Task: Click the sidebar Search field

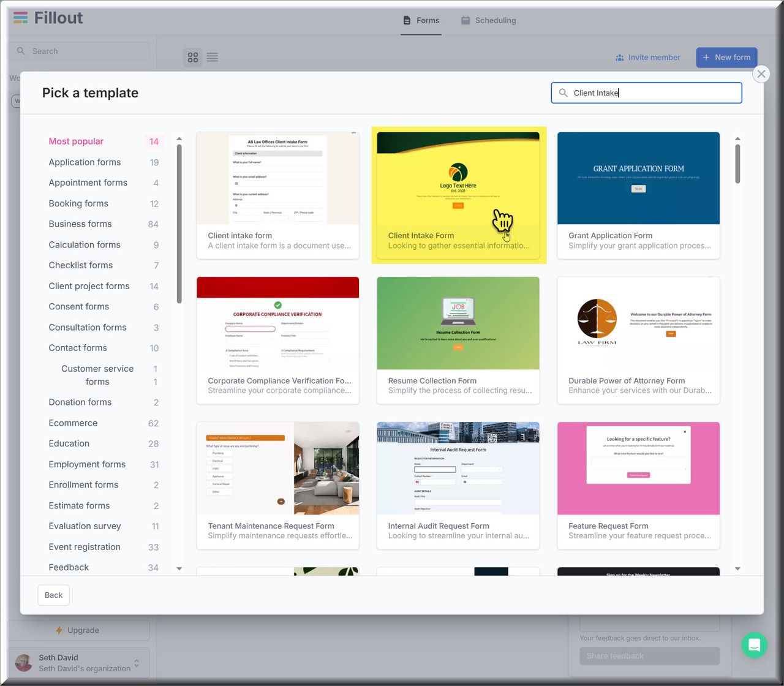Action: click(x=80, y=51)
